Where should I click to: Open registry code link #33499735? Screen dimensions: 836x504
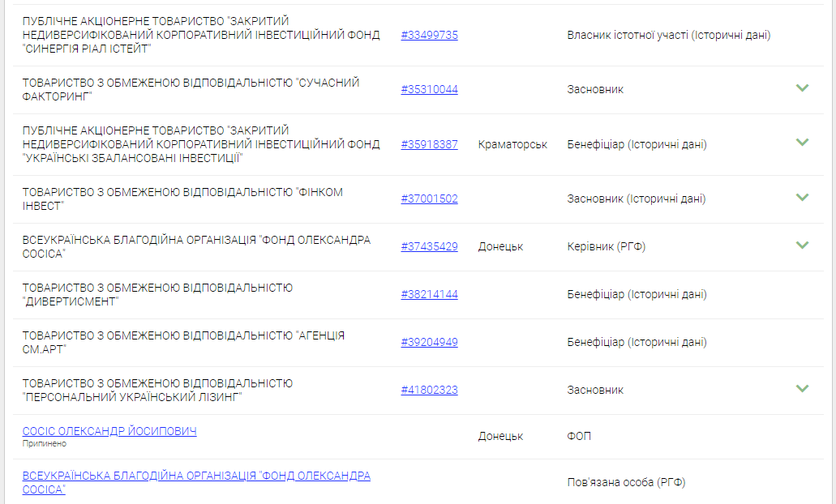pyautogui.click(x=429, y=36)
